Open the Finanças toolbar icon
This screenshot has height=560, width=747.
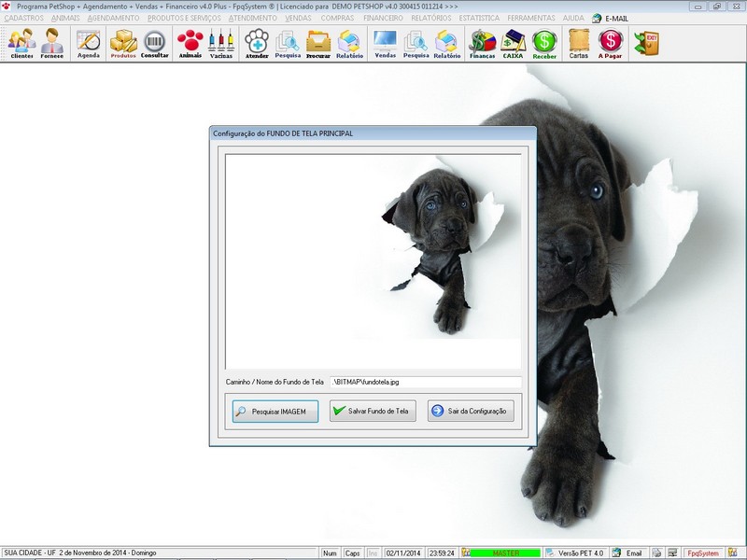click(482, 43)
